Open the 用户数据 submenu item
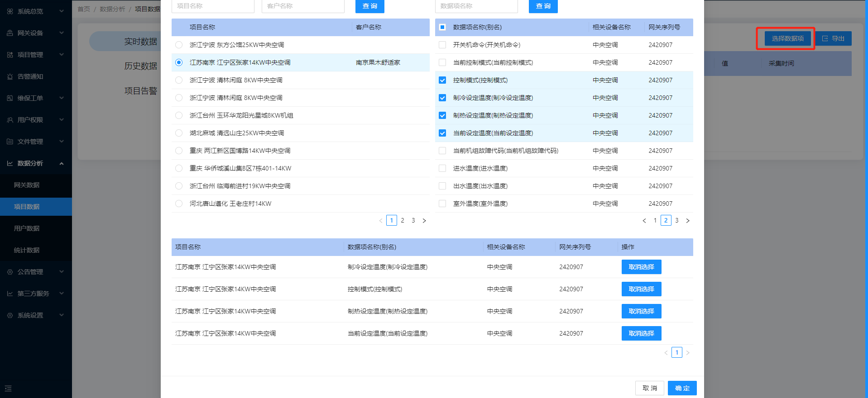868x398 pixels. point(36,228)
